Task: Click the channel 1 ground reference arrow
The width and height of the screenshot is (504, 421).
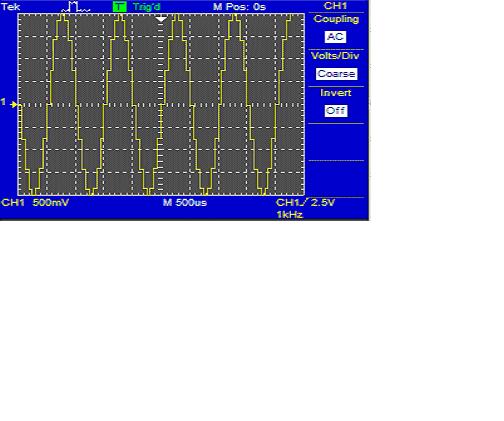Action: pyautogui.click(x=14, y=105)
